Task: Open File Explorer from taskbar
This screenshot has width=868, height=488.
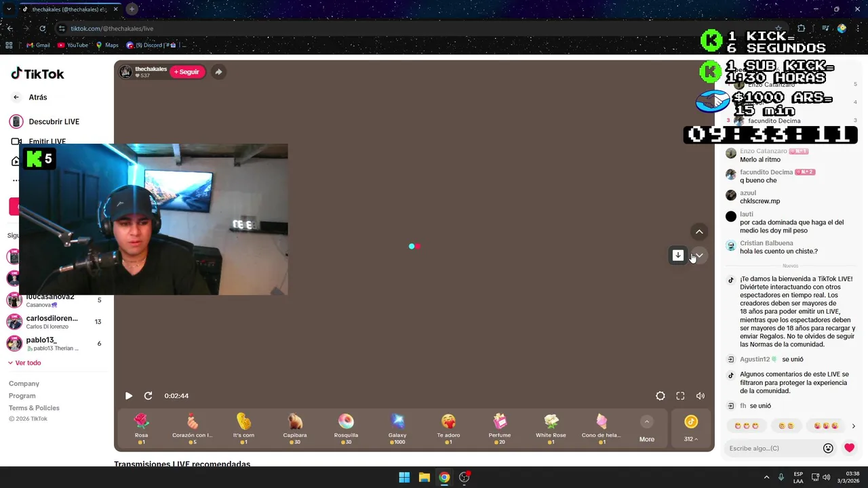Action: tap(424, 477)
